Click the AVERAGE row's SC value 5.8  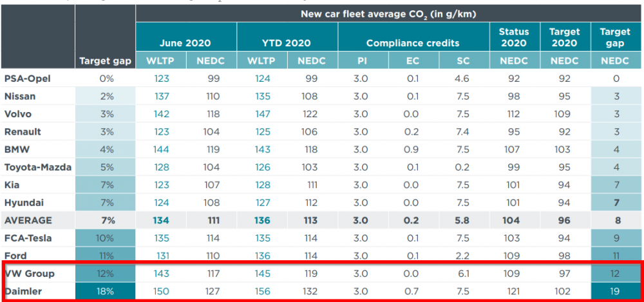(x=462, y=220)
